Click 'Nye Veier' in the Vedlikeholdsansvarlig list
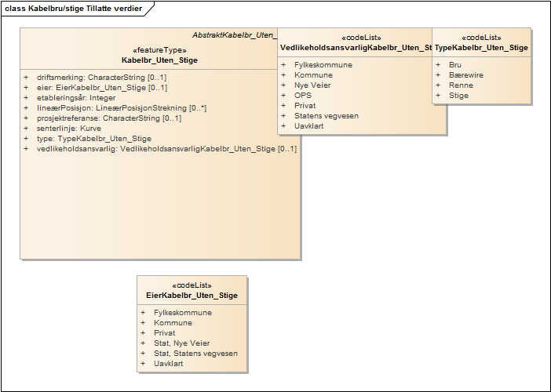The height and width of the screenshot is (392, 551). pos(312,85)
